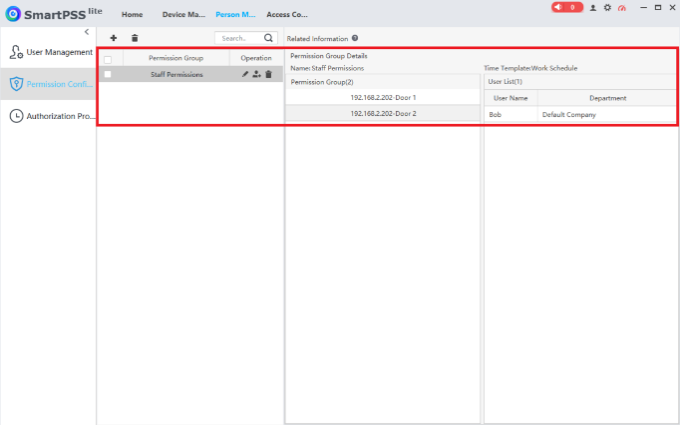Open the Related Information help icon
680x425 pixels.
coord(355,38)
